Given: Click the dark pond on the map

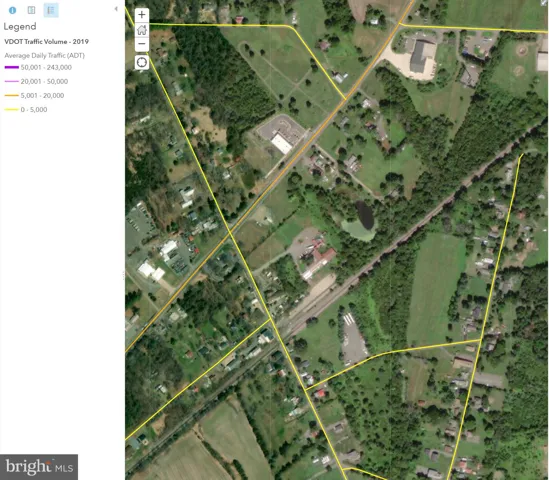Looking at the screenshot, I should click(365, 215).
